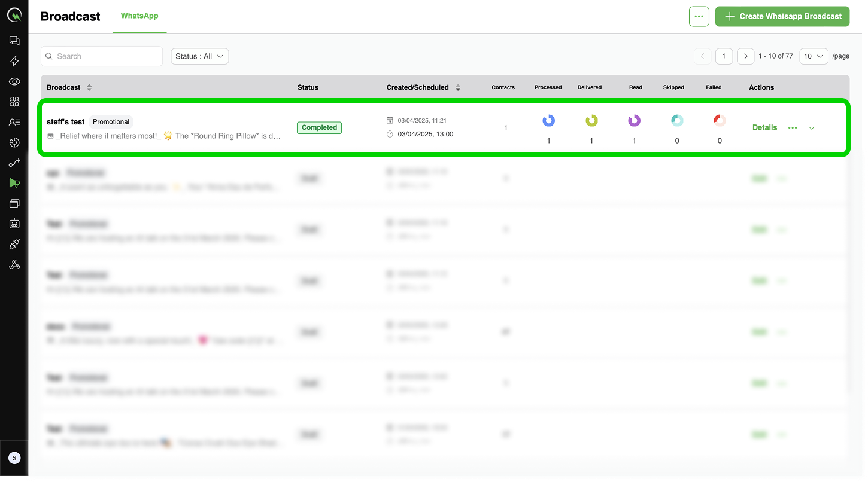The width and height of the screenshot is (868, 482).
Task: Click the lightning bolt icon in sidebar
Action: pyautogui.click(x=14, y=61)
